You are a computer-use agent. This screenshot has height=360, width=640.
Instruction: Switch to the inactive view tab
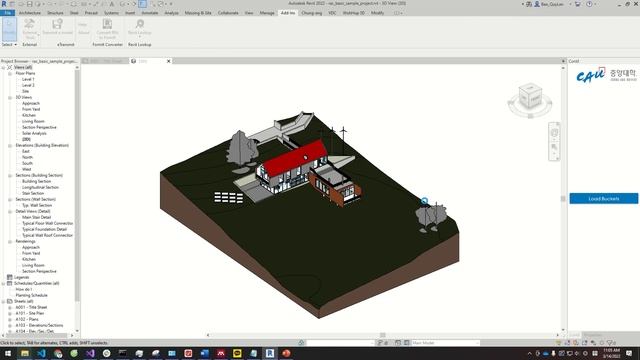pos(105,61)
